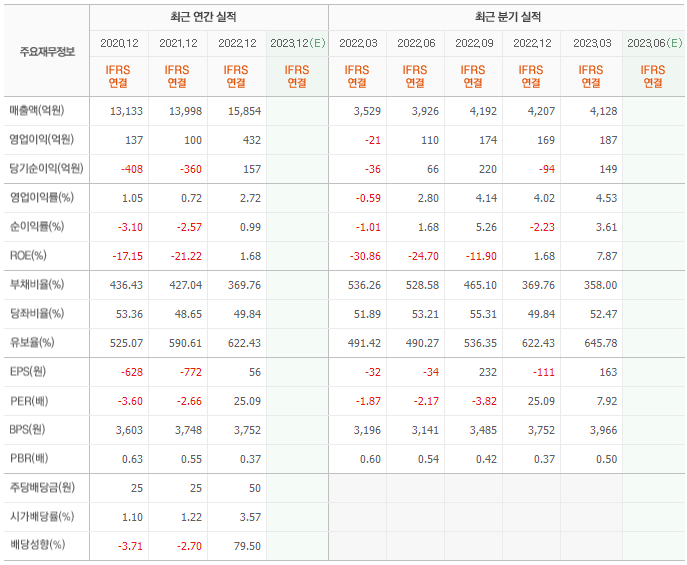The width and height of the screenshot is (687, 565).
Task: Click the 2023.03 quarterly column header
Action: coord(592,43)
